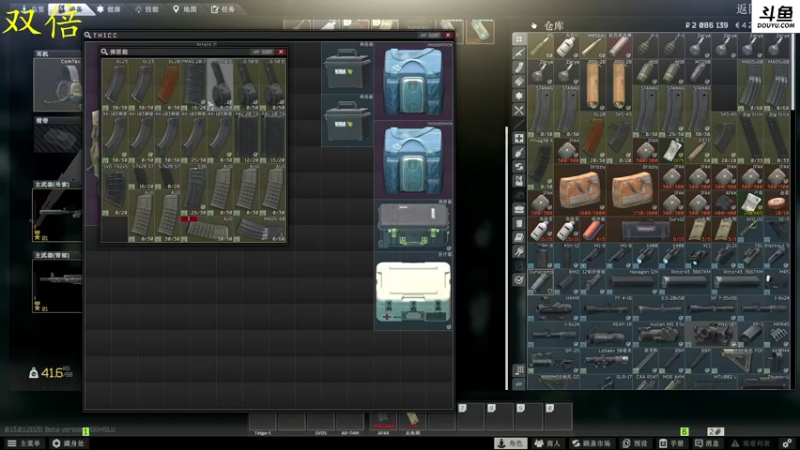Open the 预设 presets screen
The width and height of the screenshot is (800, 450).
click(x=635, y=443)
